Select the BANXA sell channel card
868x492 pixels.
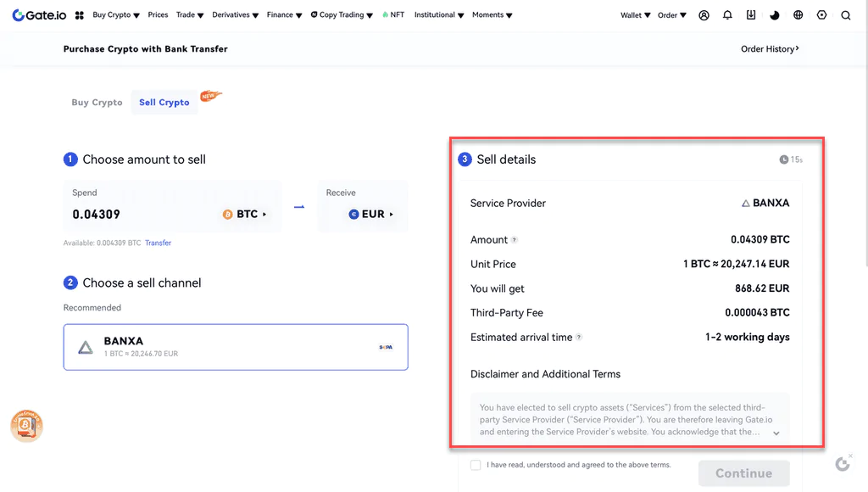[236, 347]
